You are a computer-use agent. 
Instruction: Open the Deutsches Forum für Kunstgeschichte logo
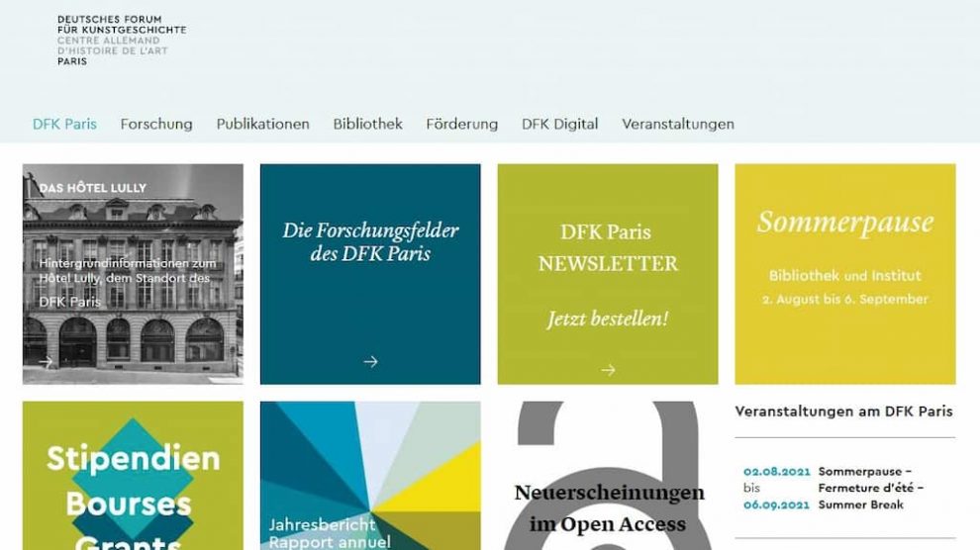coord(122,41)
